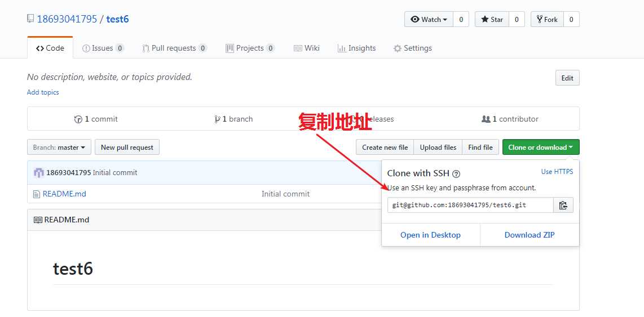Image resolution: width=644 pixels, height=317 pixels.
Task: Open the latest Initial commit beside the author
Action: [115, 173]
